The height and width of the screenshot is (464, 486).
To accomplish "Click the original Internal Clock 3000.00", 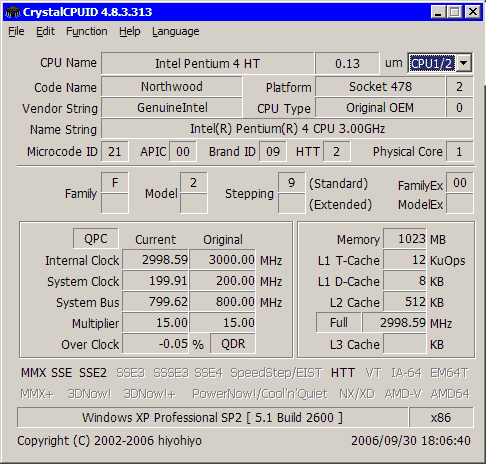I will [x=223, y=259].
